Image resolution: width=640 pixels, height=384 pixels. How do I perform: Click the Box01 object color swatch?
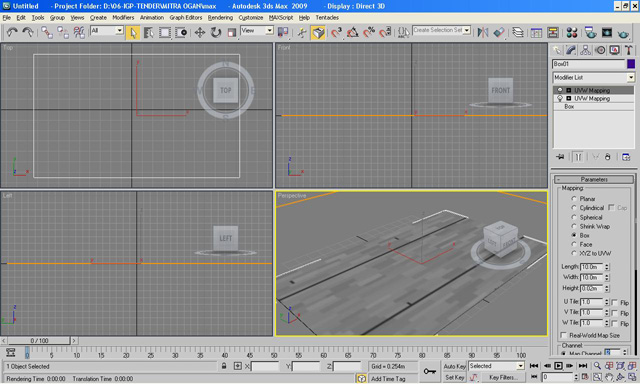click(x=631, y=64)
